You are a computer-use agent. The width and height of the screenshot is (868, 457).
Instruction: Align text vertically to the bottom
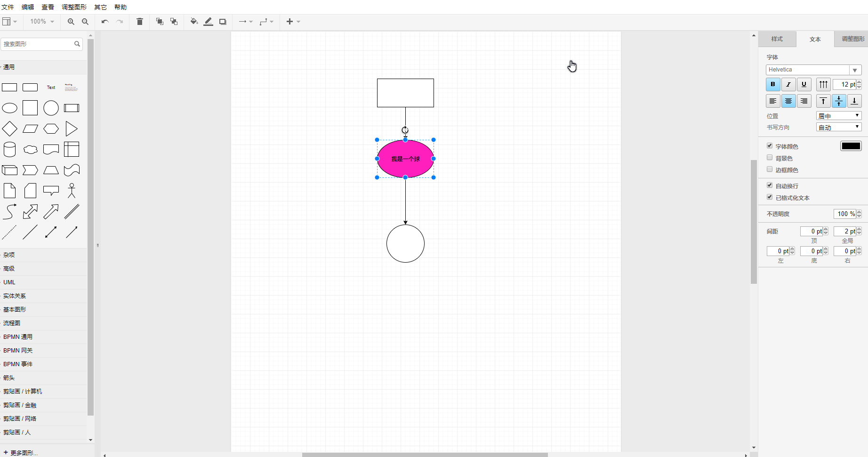(x=854, y=101)
